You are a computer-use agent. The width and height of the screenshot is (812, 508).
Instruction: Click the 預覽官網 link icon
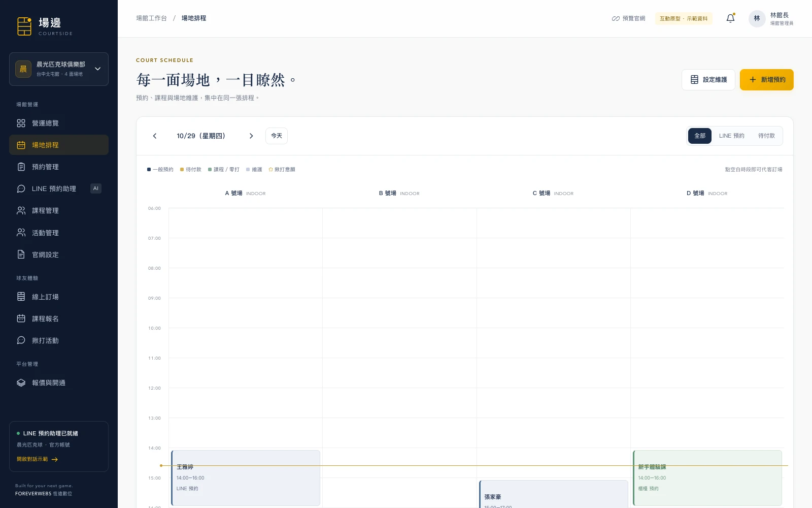click(616, 18)
